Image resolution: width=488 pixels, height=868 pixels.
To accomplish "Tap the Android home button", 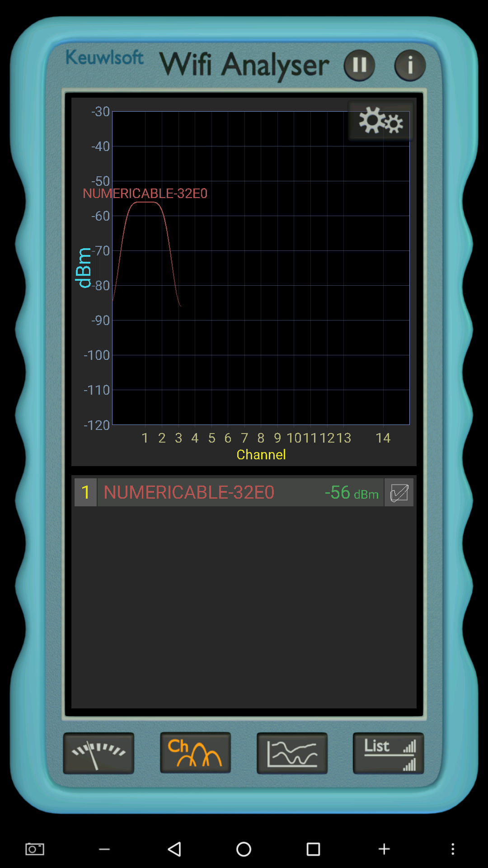I will coord(244,849).
